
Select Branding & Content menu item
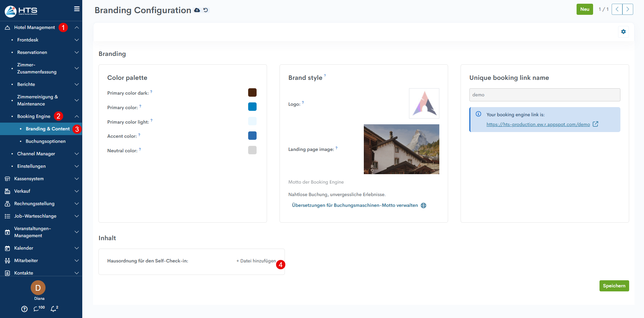tap(48, 129)
